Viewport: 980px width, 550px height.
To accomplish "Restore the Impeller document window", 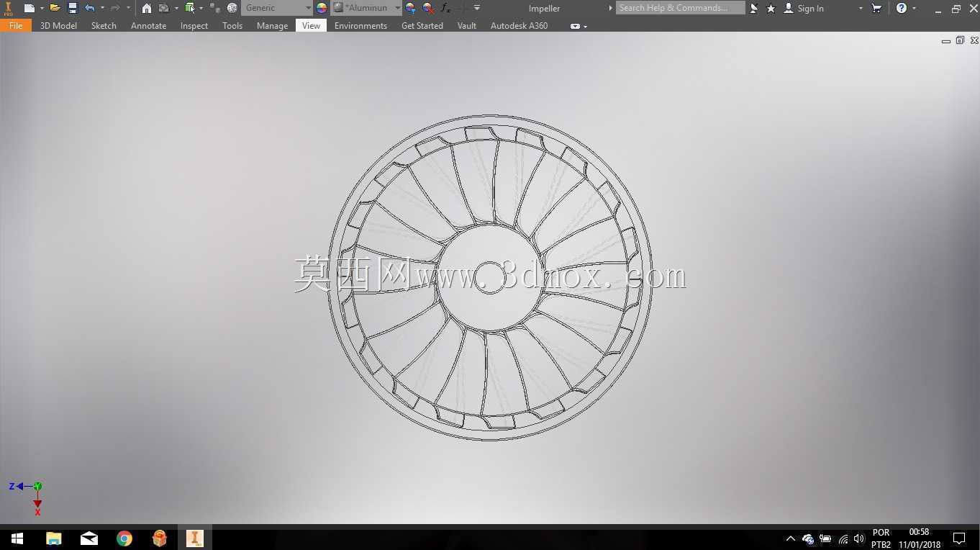I will [960, 41].
